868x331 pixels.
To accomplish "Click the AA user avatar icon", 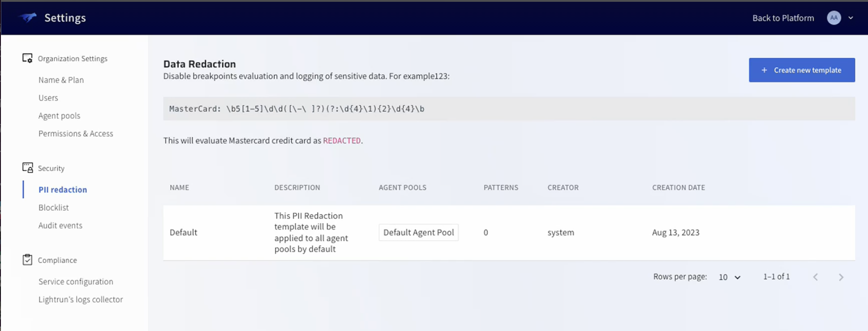I will [834, 18].
